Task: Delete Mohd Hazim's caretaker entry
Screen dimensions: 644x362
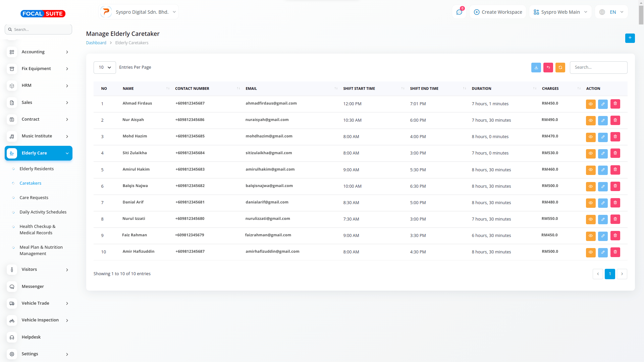Action: (x=615, y=137)
